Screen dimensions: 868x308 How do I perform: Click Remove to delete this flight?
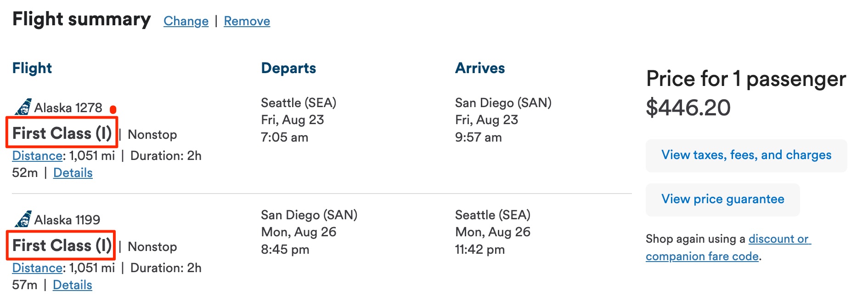coord(247,21)
